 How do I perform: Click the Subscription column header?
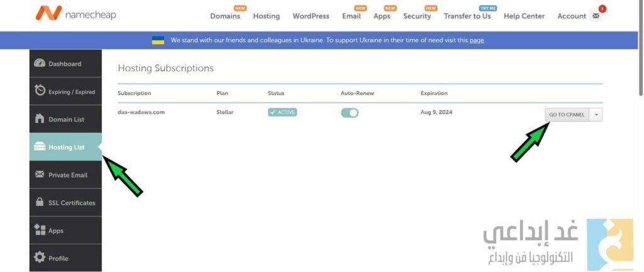tap(135, 93)
